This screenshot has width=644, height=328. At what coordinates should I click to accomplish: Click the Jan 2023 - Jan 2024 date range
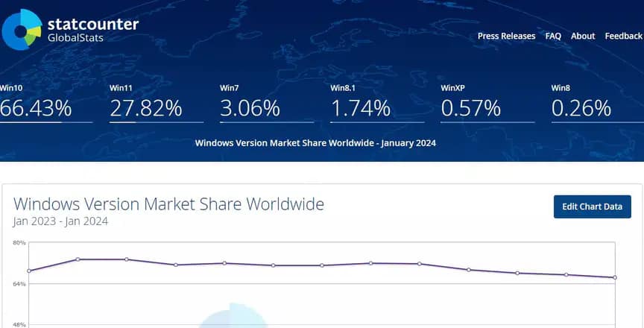(60, 221)
